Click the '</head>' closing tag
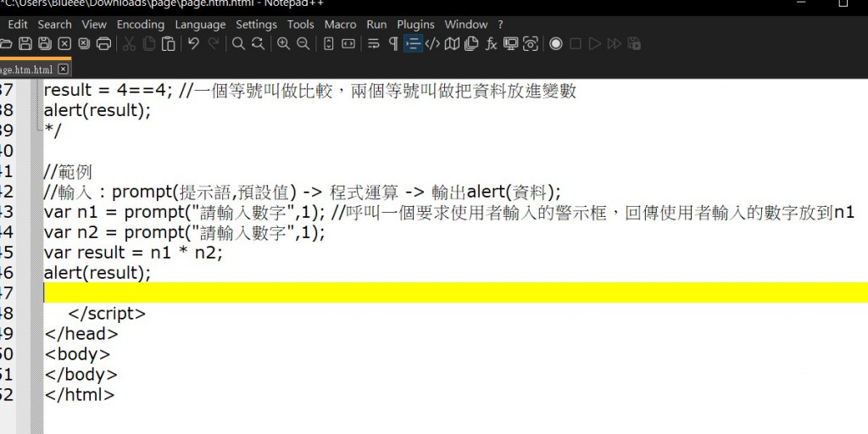Screen dimensions: 868x434 [x=81, y=334]
